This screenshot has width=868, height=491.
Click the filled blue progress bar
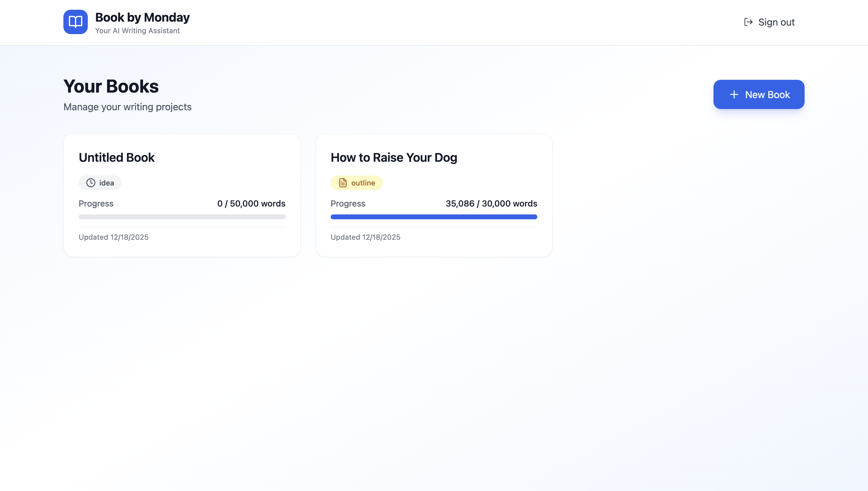click(433, 217)
